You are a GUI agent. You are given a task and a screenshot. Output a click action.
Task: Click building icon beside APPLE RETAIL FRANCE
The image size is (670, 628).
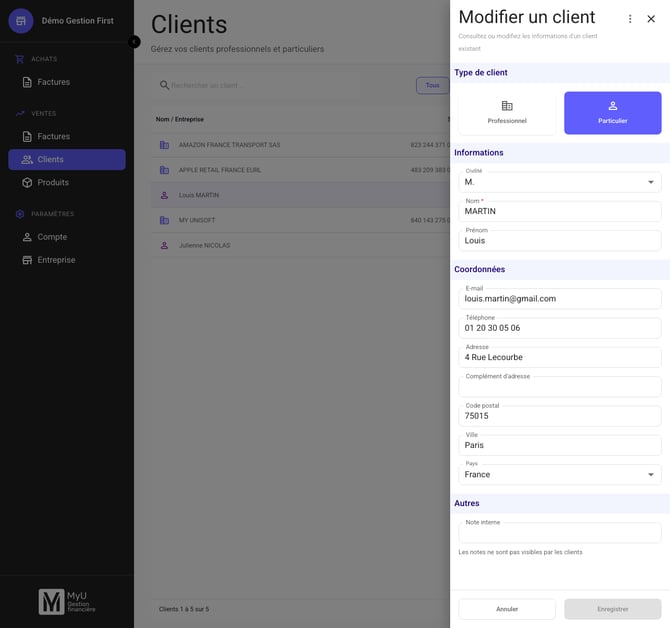tap(164, 170)
